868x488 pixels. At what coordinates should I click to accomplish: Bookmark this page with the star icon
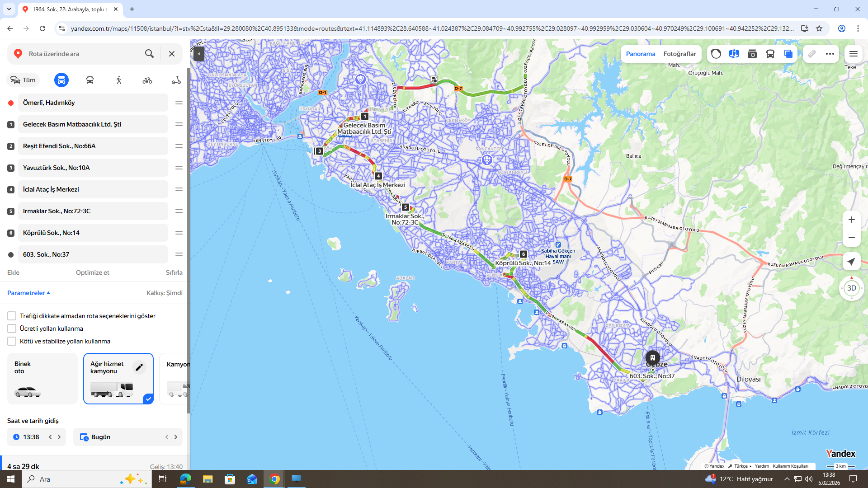819,28
